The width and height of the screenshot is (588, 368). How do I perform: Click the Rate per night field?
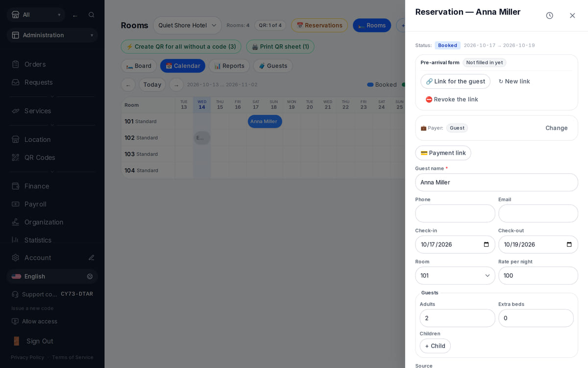538,276
